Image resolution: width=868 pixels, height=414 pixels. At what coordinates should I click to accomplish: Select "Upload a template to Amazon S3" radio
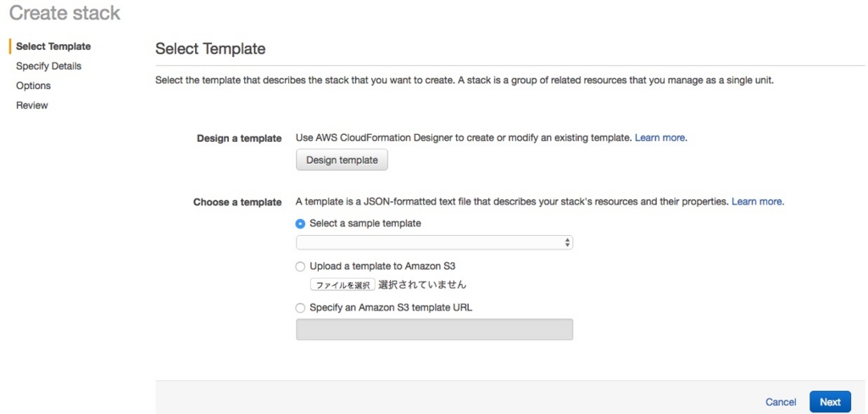pos(300,266)
